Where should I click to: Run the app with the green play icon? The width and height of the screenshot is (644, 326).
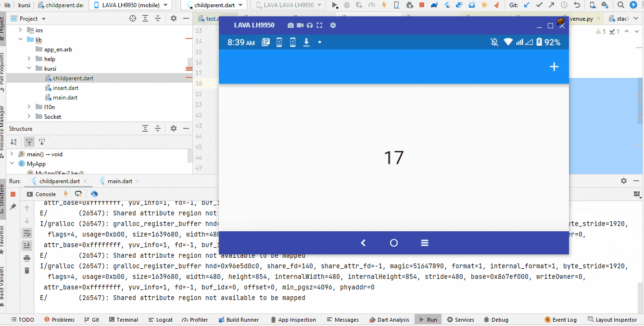coord(335,5)
